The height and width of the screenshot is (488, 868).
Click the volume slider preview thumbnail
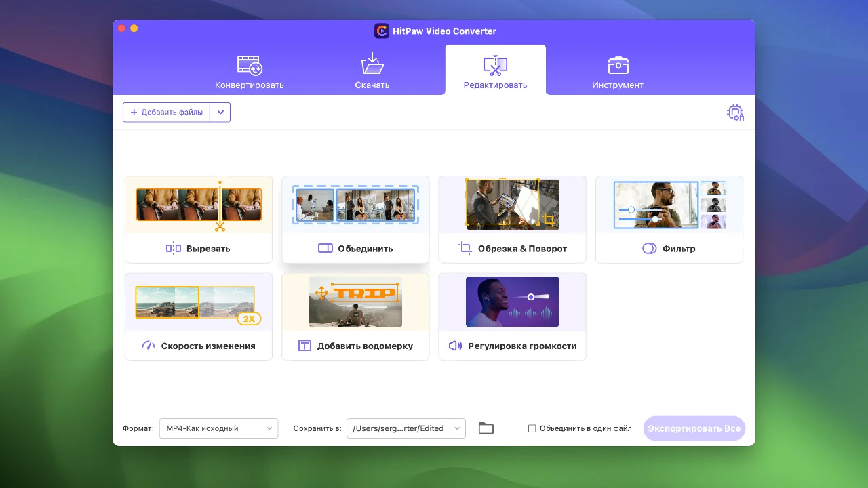[512, 302]
